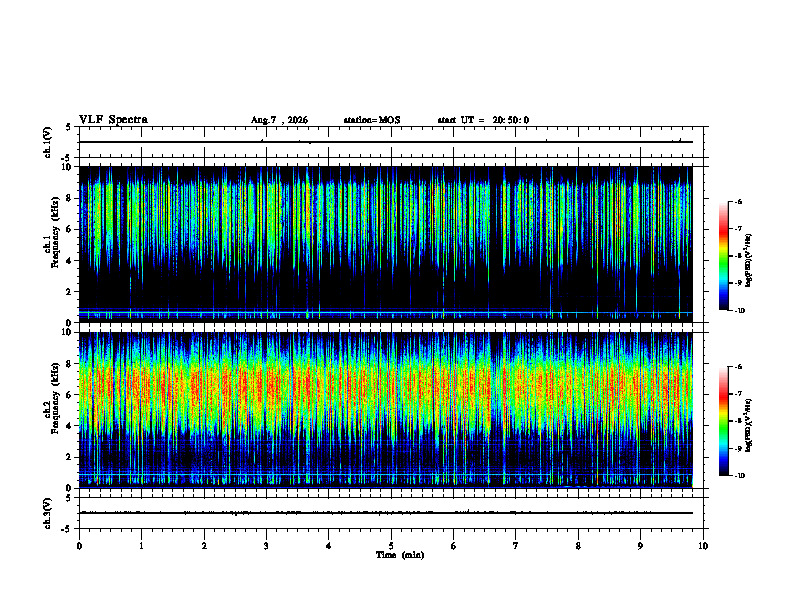Click the ch.2 "Frequency (kHz)" axis label
The height and width of the screenshot is (612, 792).
pos(55,398)
